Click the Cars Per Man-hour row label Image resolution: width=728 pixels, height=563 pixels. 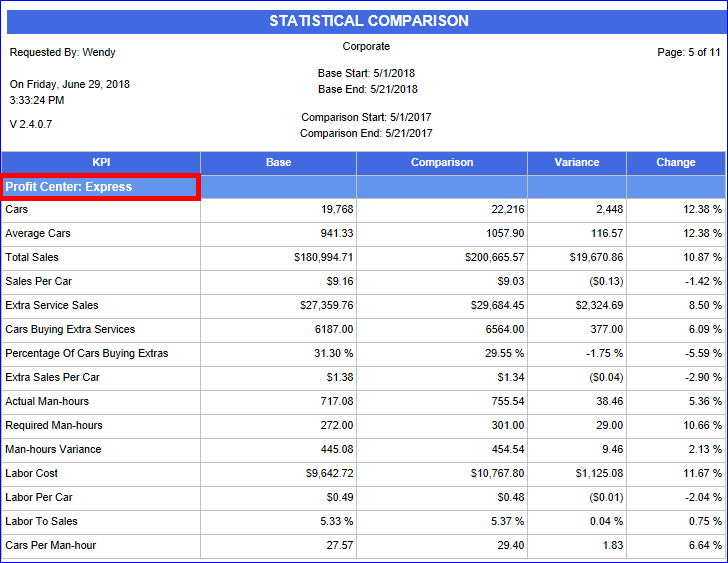[x=50, y=546]
